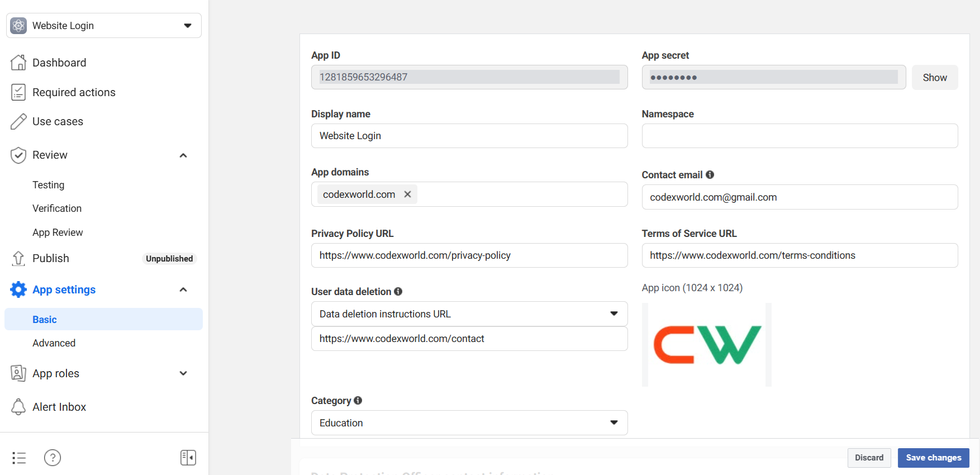Click the list icon at sidebar bottom
980x475 pixels.
(19, 458)
